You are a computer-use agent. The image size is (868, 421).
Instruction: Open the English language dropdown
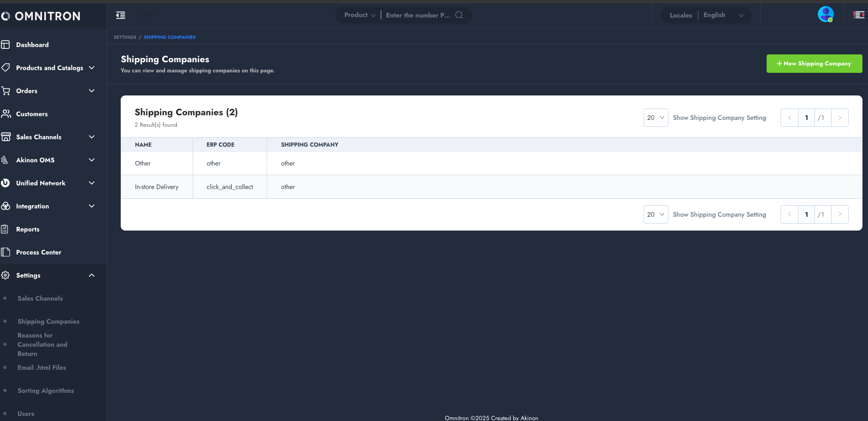point(723,15)
